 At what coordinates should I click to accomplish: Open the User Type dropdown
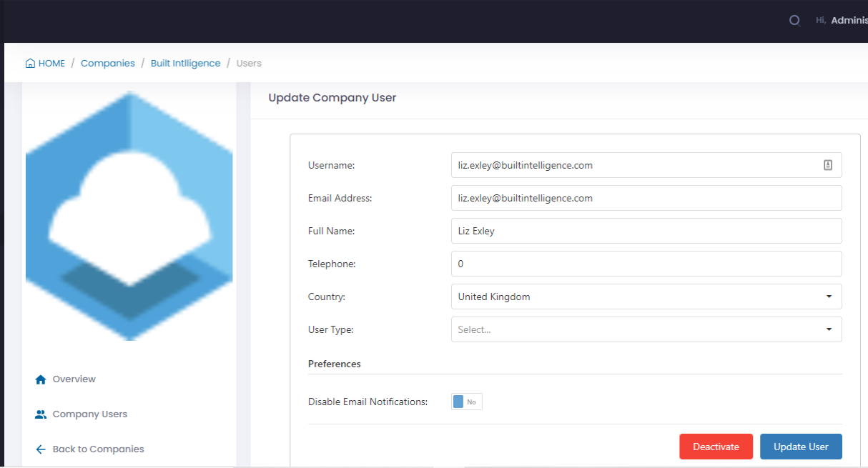(x=646, y=329)
